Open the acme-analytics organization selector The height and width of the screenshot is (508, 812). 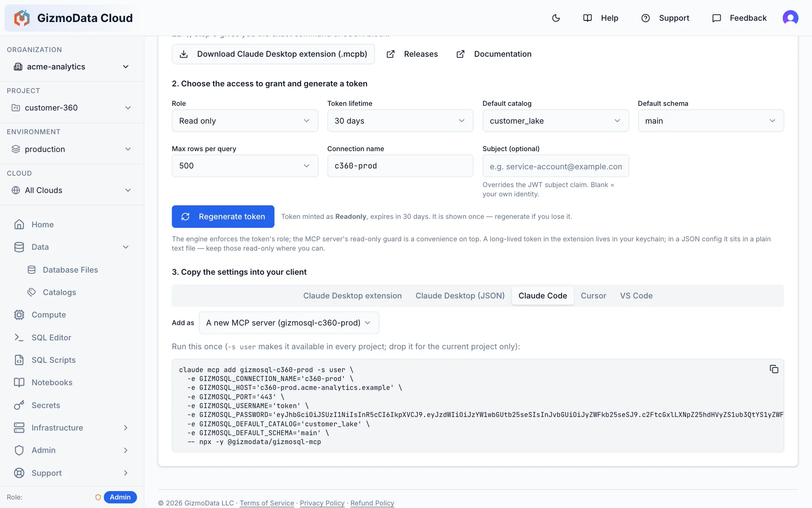click(72, 66)
